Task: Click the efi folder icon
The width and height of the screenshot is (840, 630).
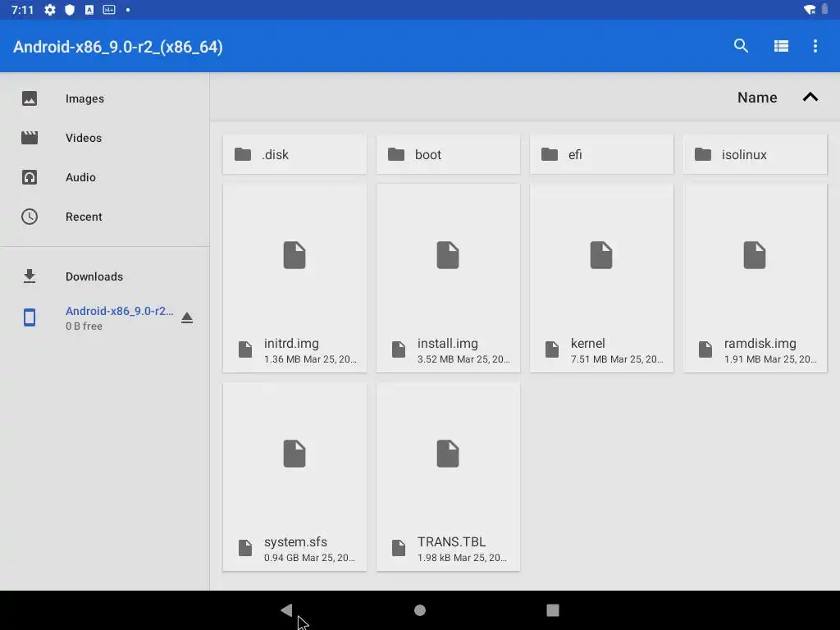Action: 550,154
